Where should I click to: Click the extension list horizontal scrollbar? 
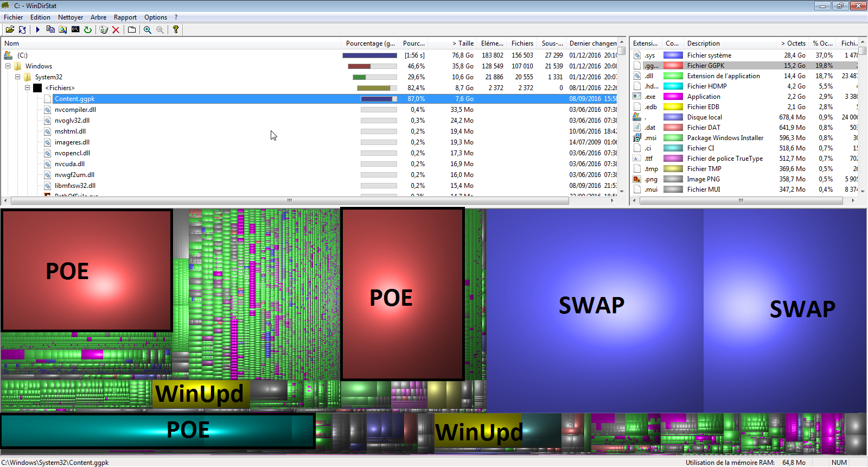[741, 200]
